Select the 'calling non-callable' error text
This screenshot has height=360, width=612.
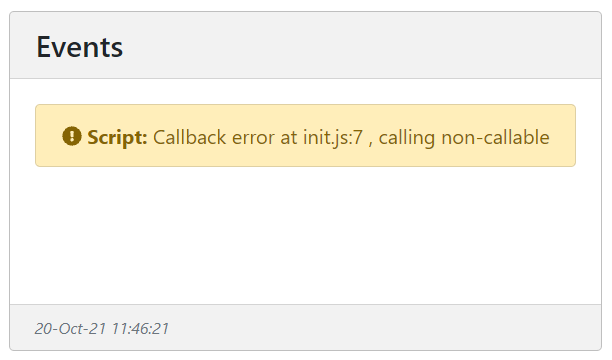464,137
